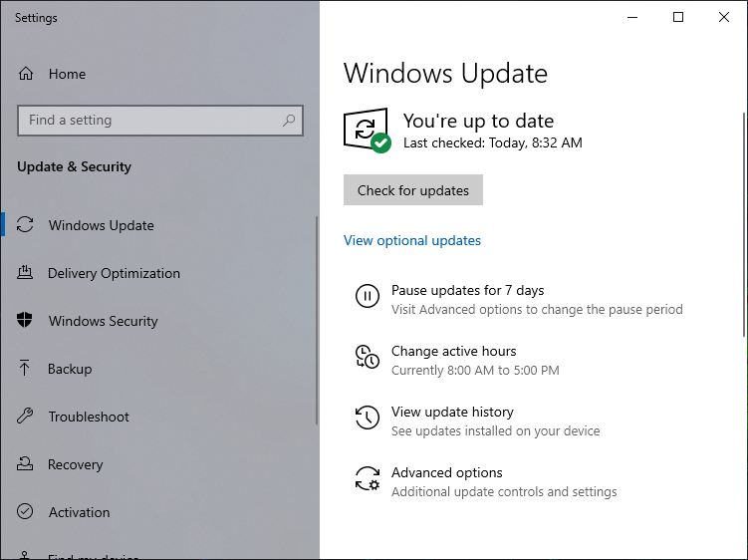Close the Settings window

[724, 17]
